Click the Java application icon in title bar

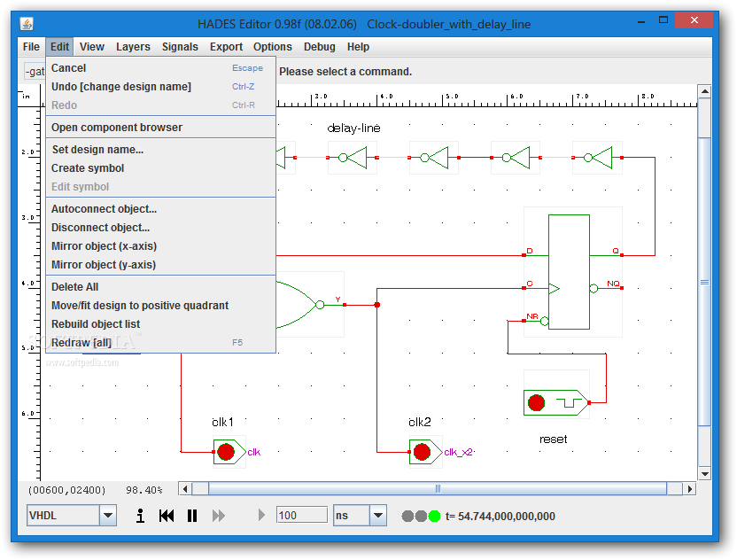(x=27, y=24)
